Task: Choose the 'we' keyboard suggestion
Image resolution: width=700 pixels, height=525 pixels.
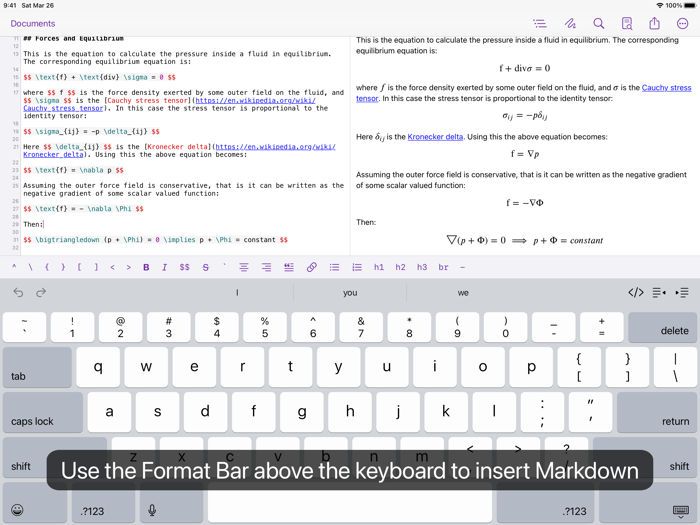Action: click(463, 293)
